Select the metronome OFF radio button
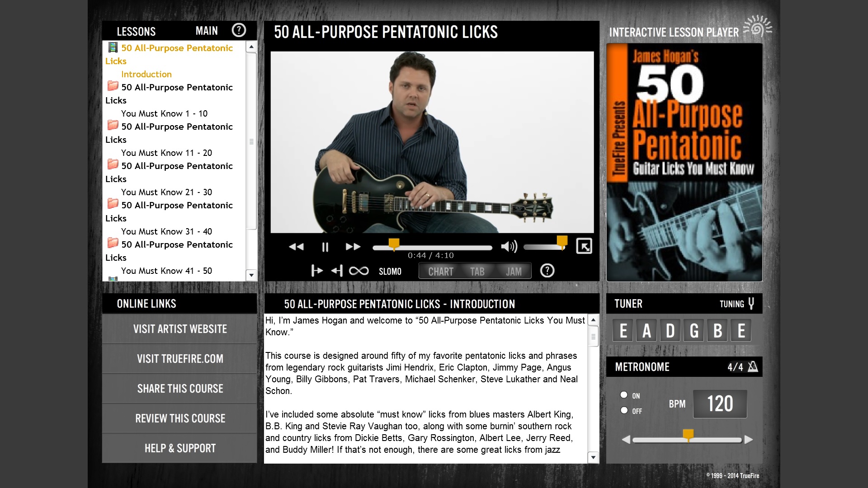This screenshot has width=868, height=488. (623, 410)
